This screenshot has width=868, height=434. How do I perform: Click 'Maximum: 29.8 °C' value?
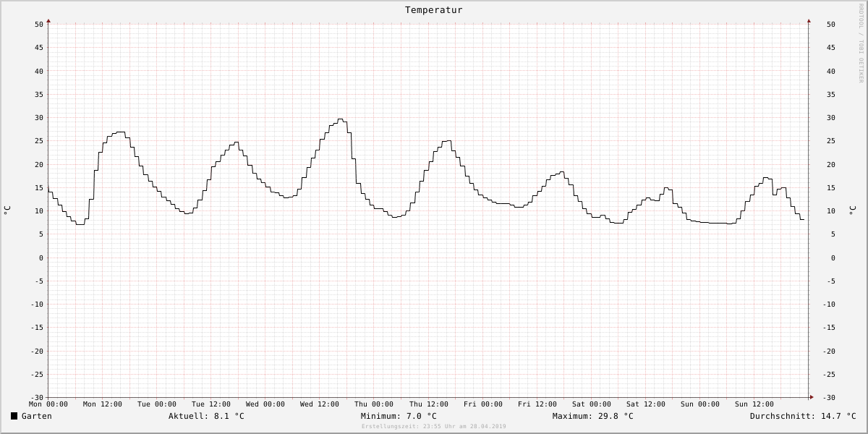click(x=593, y=416)
